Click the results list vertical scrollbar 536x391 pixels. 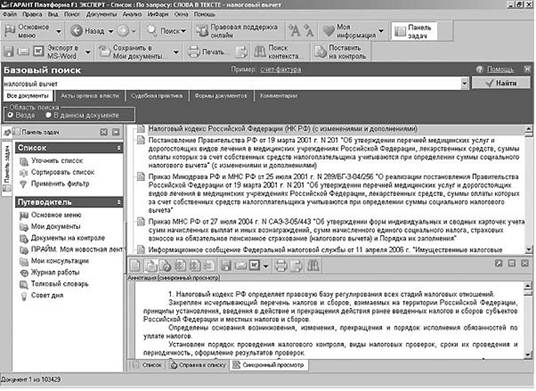pos(529,190)
